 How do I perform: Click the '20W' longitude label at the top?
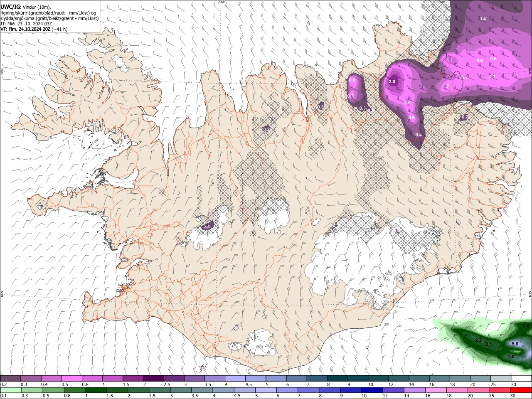point(222,2)
